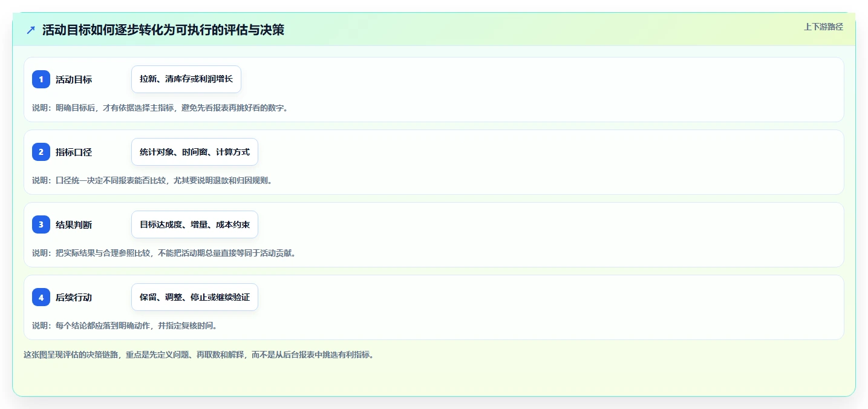868x409 pixels.
Task: Select step number 3 badge
Action: tap(41, 224)
